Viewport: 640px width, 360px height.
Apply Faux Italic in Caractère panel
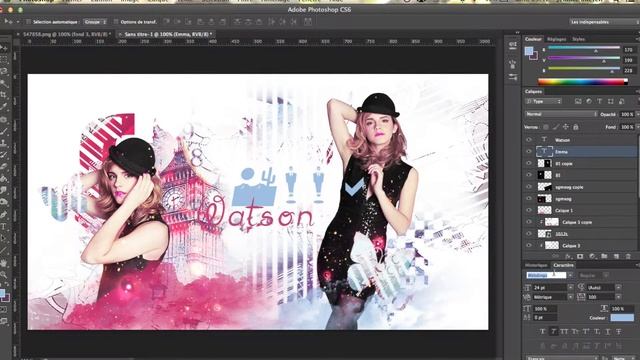pyautogui.click(x=553, y=331)
